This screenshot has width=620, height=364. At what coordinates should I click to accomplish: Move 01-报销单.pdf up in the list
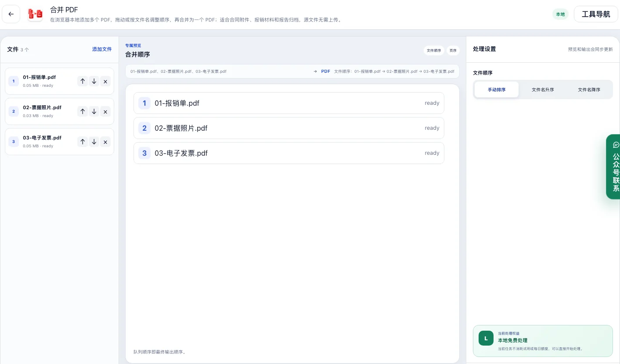[83, 81]
